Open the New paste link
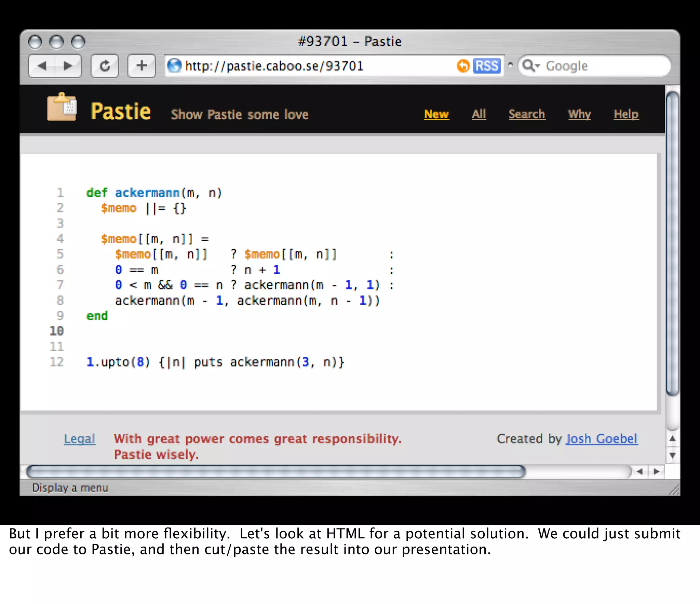 coord(436,114)
